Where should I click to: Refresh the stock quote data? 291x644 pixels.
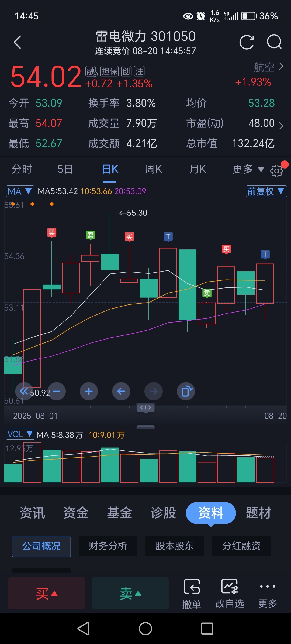[247, 42]
